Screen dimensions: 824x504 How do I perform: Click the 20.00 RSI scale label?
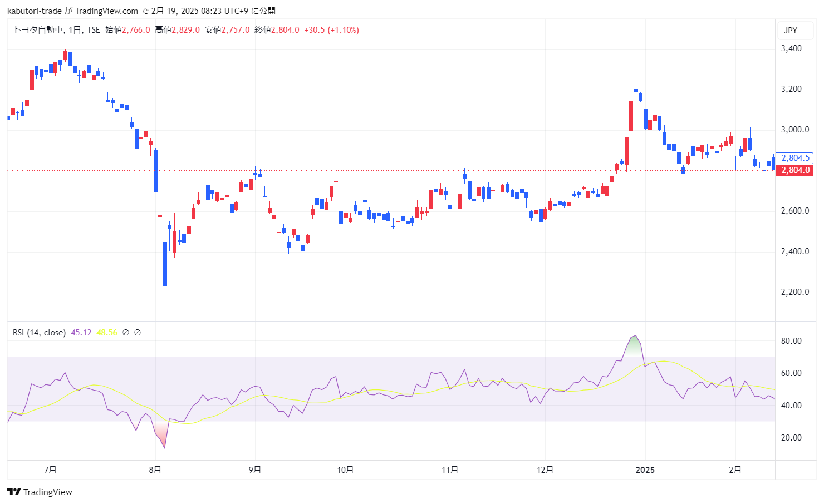coord(791,438)
